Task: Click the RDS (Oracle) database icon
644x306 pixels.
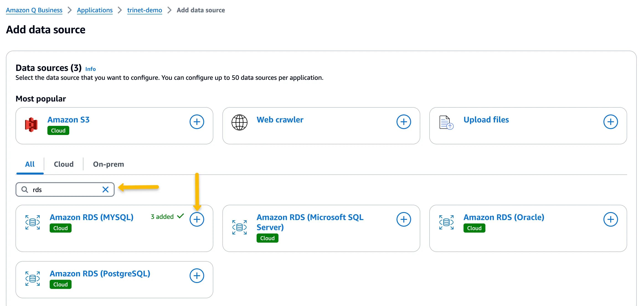Action: (446, 222)
